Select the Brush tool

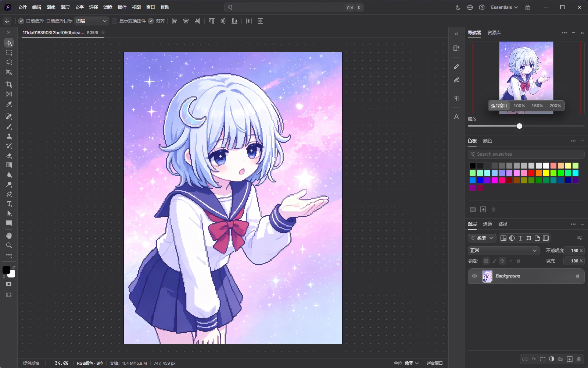9,127
